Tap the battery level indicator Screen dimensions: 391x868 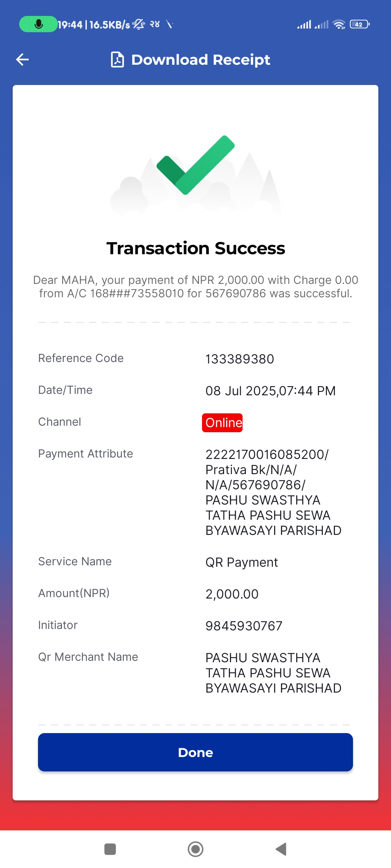pyautogui.click(x=360, y=24)
